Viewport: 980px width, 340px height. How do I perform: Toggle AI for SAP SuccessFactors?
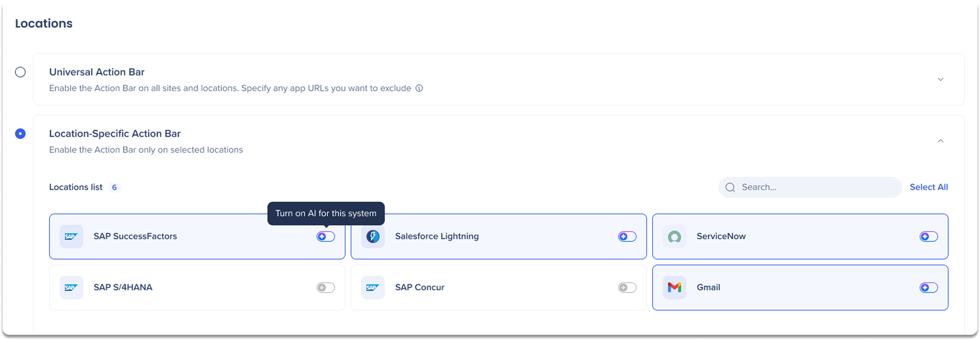tap(326, 236)
